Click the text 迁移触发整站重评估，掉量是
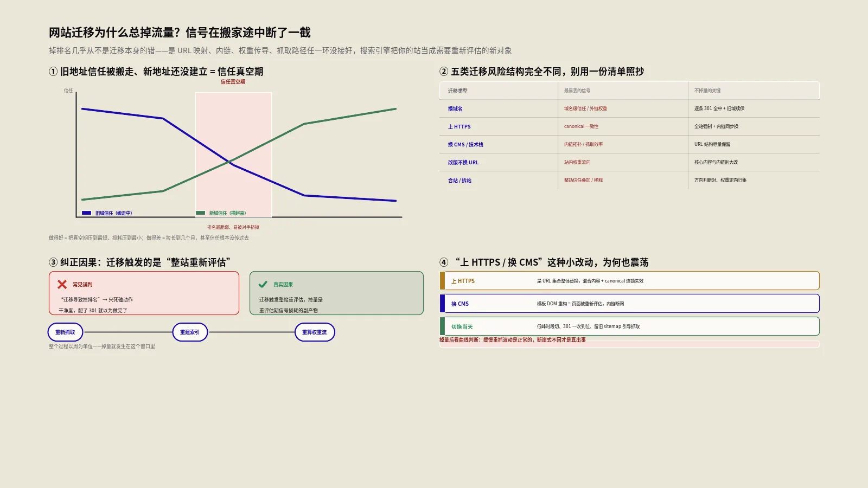868x488 pixels. click(x=291, y=299)
